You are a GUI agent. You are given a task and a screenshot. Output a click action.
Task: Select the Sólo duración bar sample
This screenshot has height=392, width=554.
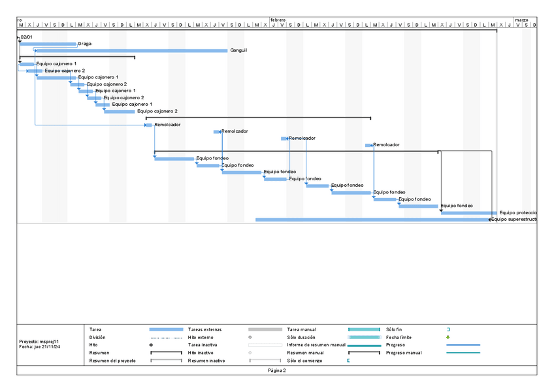click(364, 337)
